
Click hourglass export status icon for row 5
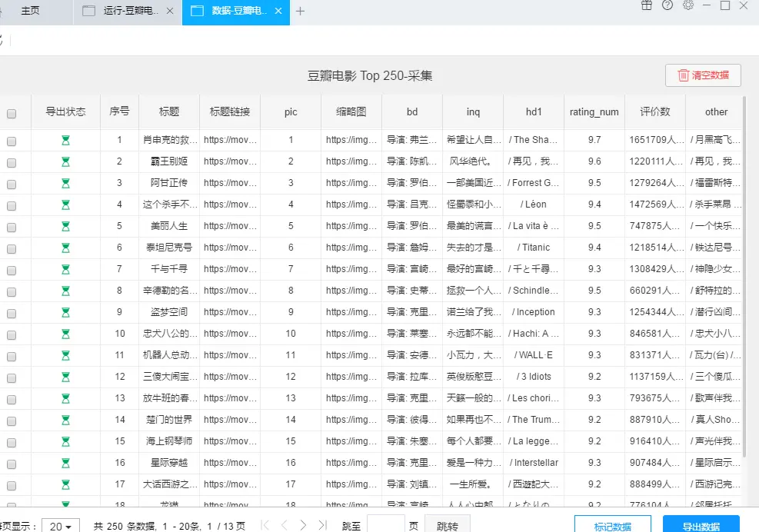click(65, 227)
